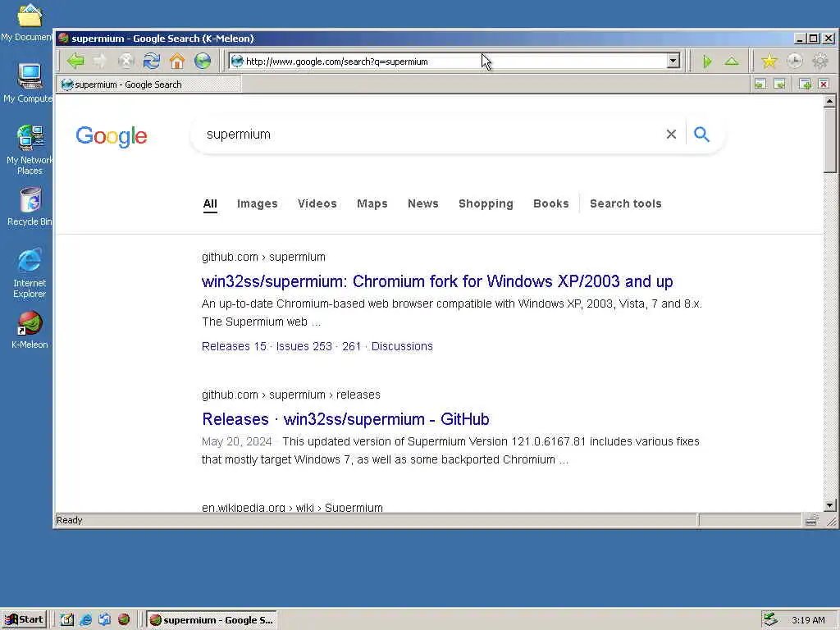The width and height of the screenshot is (840, 630).
Task: Open the Start menu
Action: point(24,620)
